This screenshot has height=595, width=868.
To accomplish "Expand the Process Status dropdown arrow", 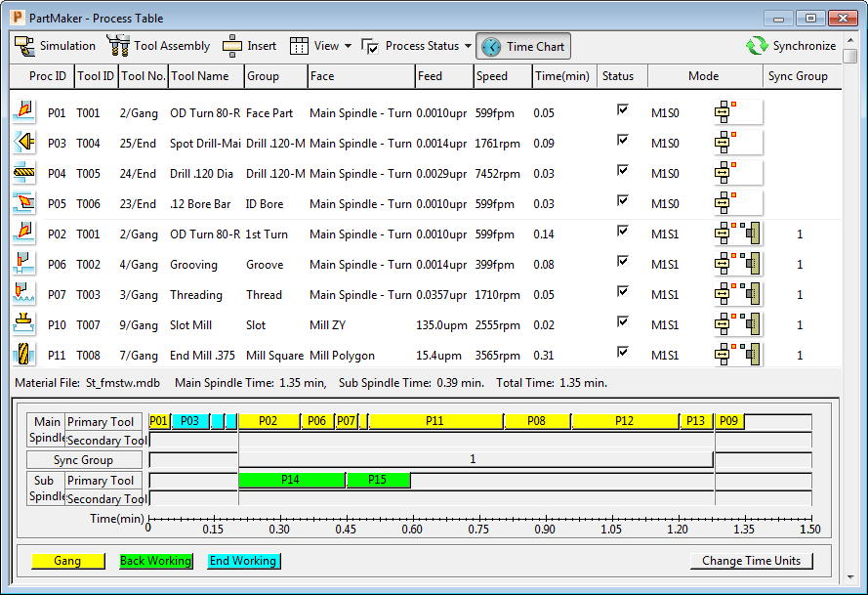I will tap(468, 46).
